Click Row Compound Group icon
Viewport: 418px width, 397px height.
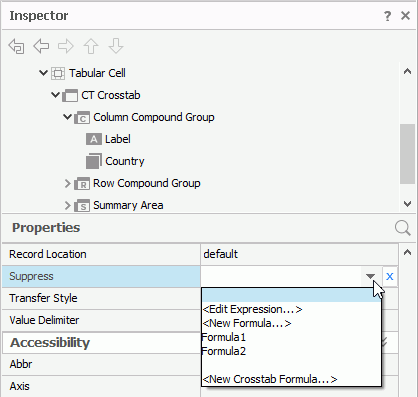[x=82, y=184]
